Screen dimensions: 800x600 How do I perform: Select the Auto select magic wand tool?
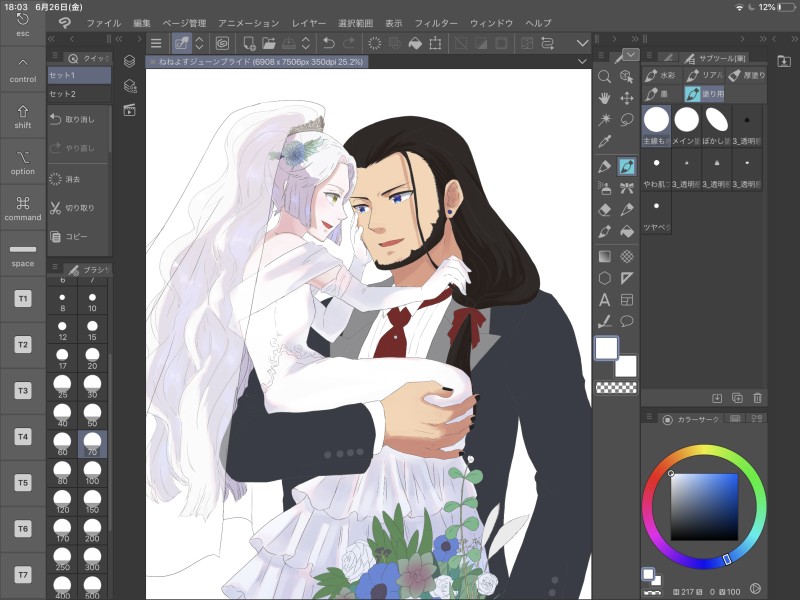(x=605, y=119)
